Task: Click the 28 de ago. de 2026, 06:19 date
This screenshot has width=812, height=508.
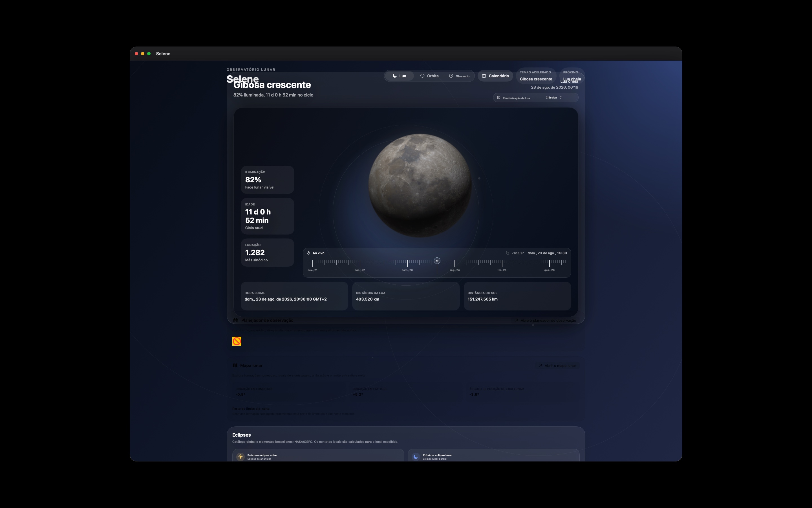Action: tap(555, 87)
